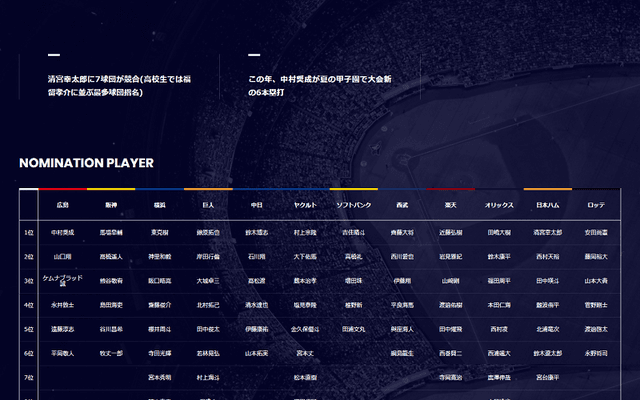Click 清宮幸太郎 in the 日本ハム column
This screenshot has height=400, width=640.
[548, 232]
